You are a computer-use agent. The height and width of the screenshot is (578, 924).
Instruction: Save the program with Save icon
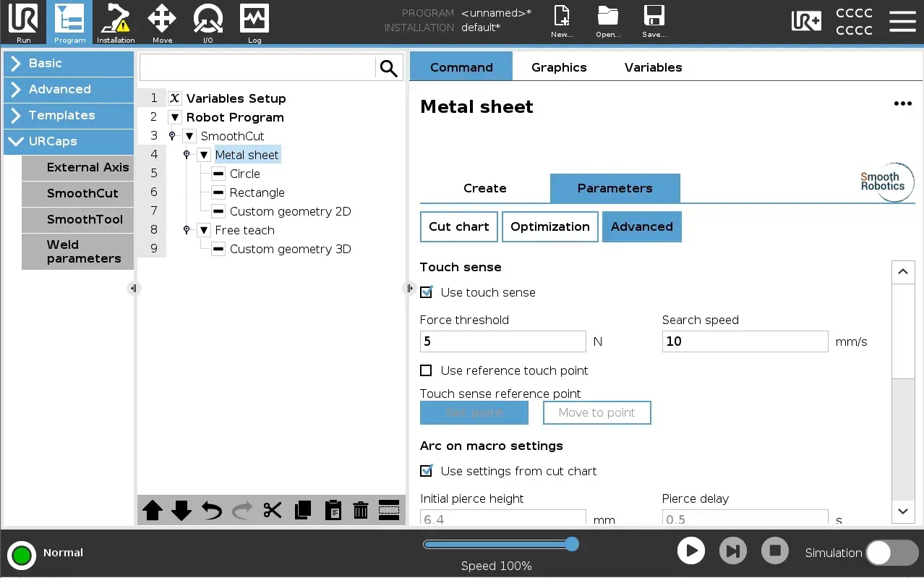point(654,22)
